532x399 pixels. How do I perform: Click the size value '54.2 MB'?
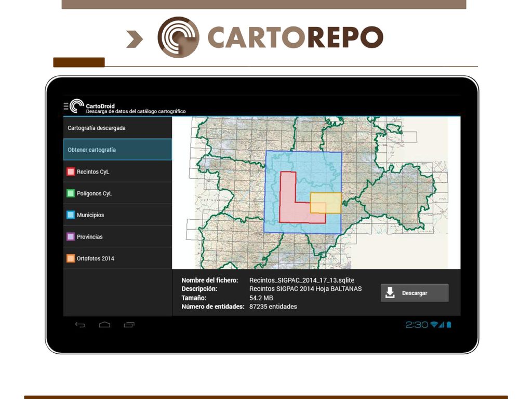tap(261, 298)
